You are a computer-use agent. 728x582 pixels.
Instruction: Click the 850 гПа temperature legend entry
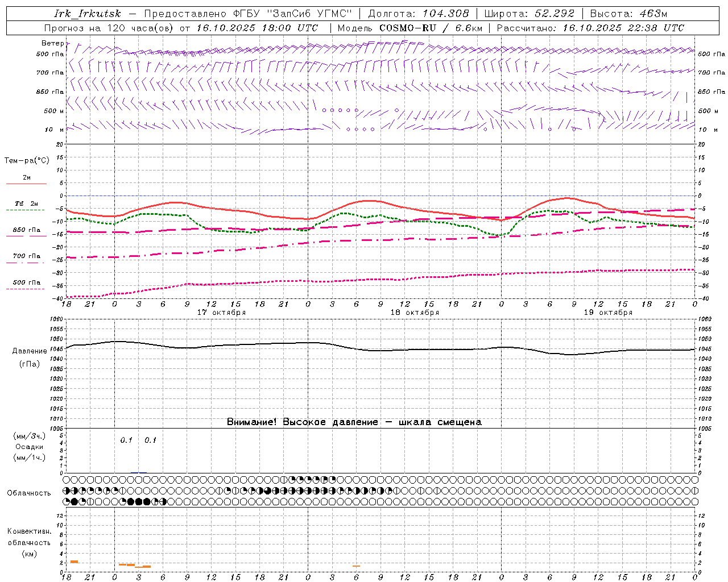tap(27, 230)
